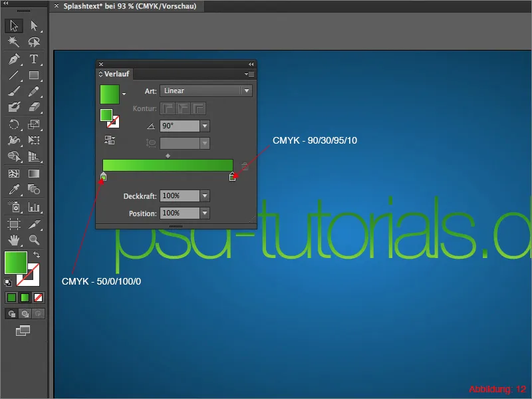Screen dimensions: 532x399
Task: Activate the Type tool
Action: click(34, 59)
